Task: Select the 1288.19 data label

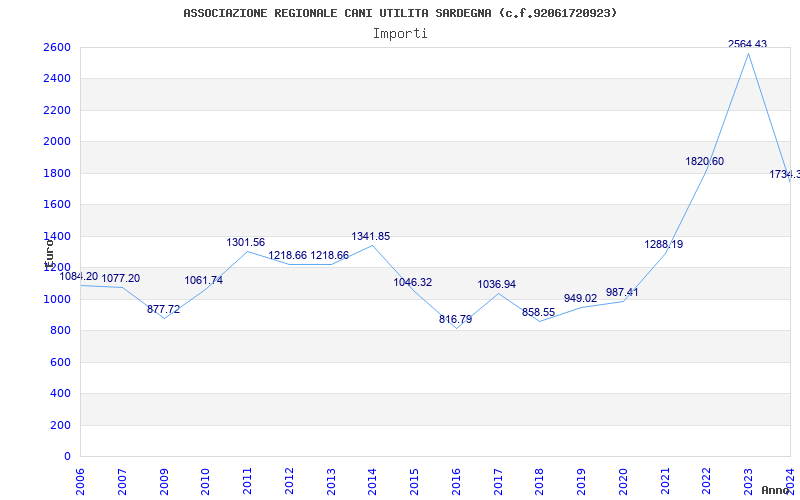Action: (x=663, y=244)
